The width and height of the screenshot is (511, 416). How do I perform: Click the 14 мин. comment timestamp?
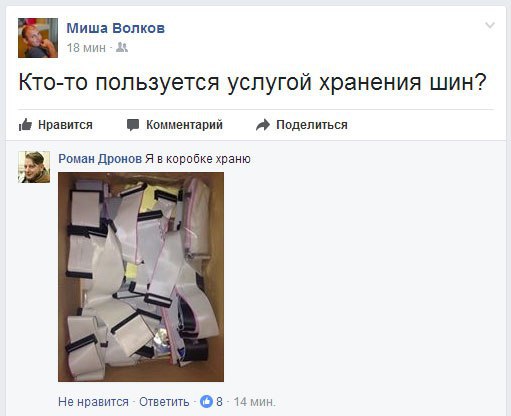[255, 402]
